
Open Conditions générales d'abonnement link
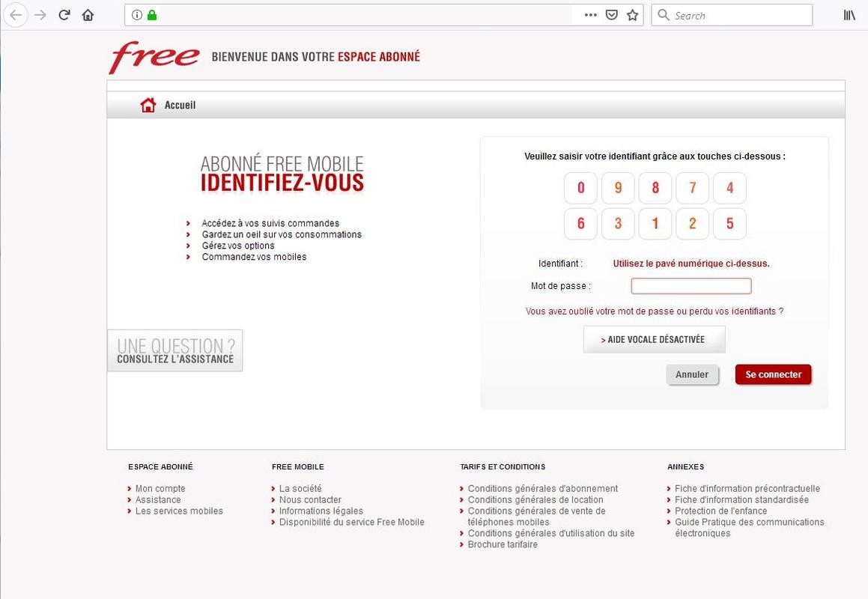point(542,488)
